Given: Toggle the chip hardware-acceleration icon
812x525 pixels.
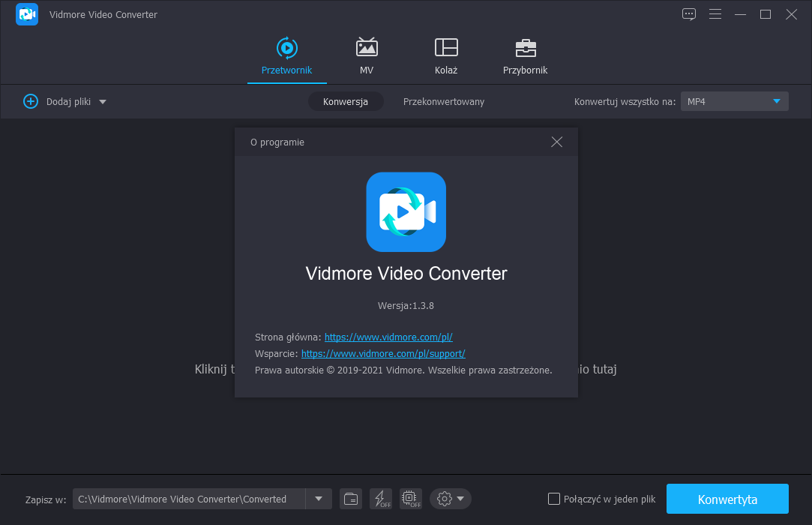Looking at the screenshot, I should pyautogui.click(x=411, y=499).
